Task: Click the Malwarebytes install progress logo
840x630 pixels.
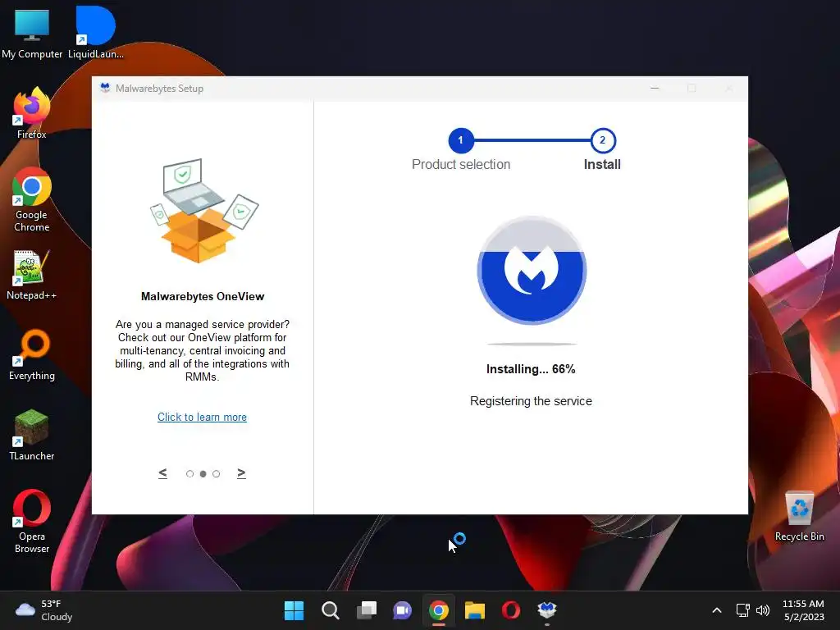Action: [532, 271]
